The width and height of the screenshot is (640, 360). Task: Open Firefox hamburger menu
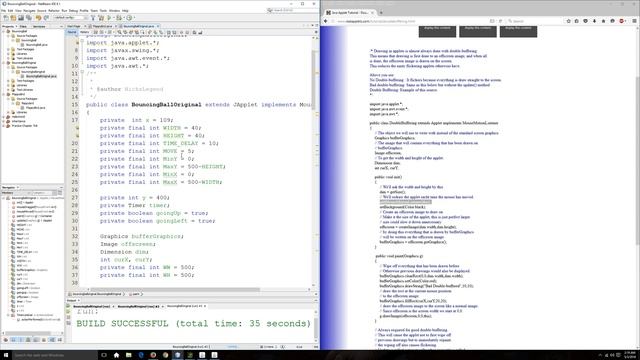(634, 21)
